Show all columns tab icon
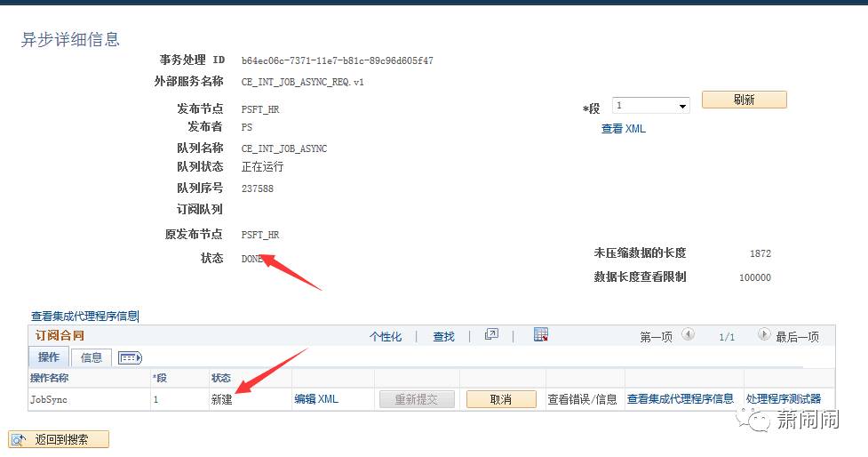Screen dimensions: 868x457 [x=130, y=357]
